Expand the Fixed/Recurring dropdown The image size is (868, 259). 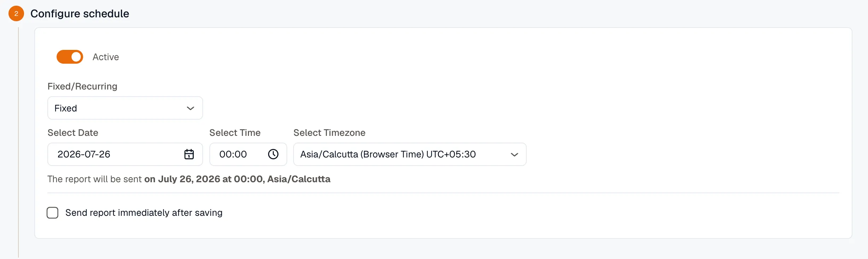point(125,108)
